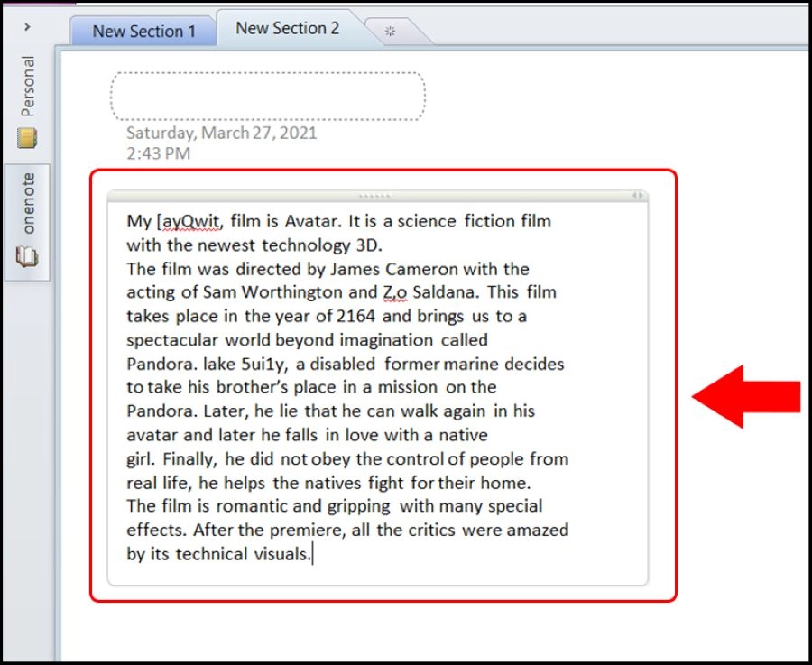This screenshot has height=665, width=812.
Task: Grab the dotted handle atop the note container
Action: 375,196
